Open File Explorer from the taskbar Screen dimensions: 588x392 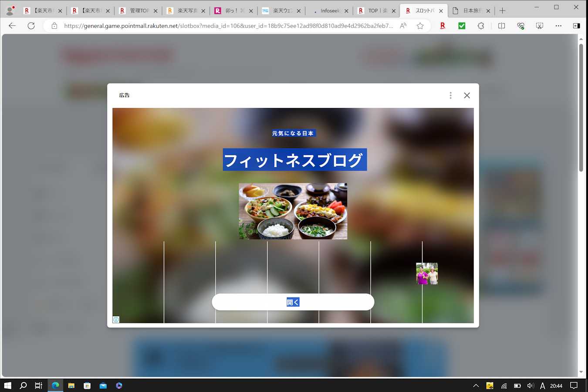pos(71,385)
